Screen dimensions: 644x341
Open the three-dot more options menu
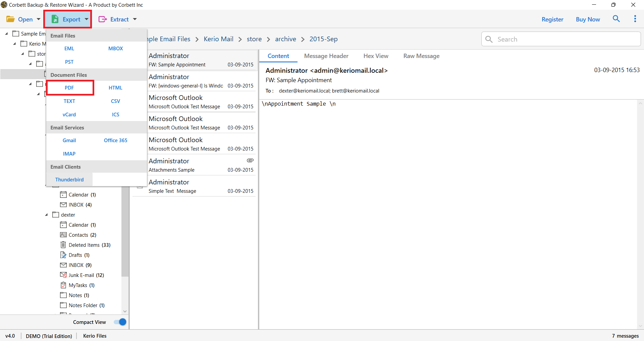[x=635, y=19]
